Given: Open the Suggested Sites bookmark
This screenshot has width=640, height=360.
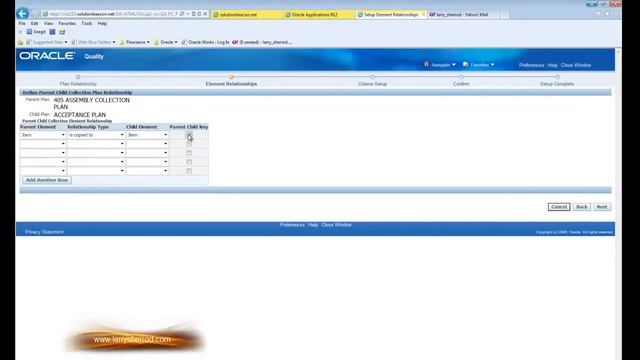Looking at the screenshot, I should tap(47, 42).
